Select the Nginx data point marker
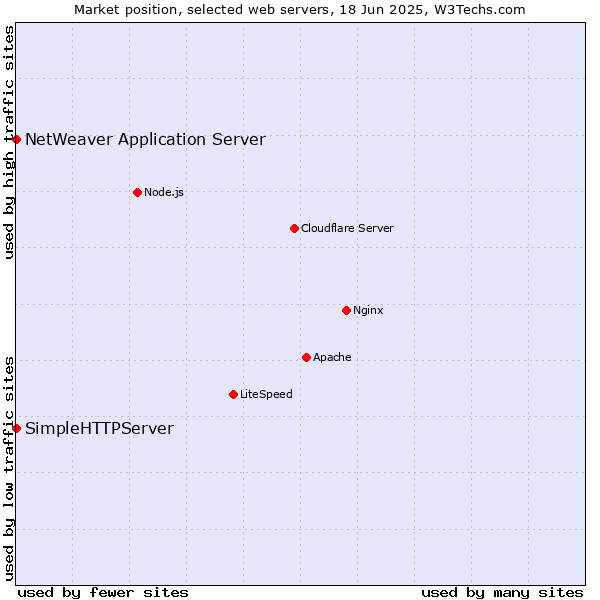 pos(346,310)
